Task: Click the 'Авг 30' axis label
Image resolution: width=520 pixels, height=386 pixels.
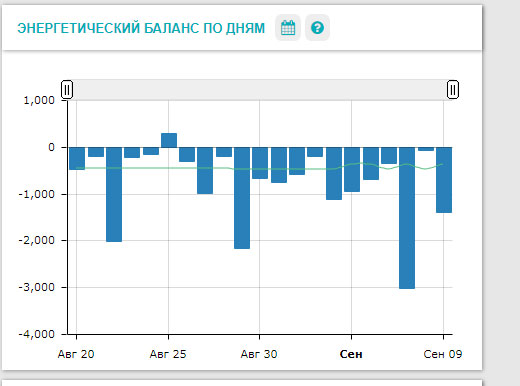Action: (x=259, y=354)
